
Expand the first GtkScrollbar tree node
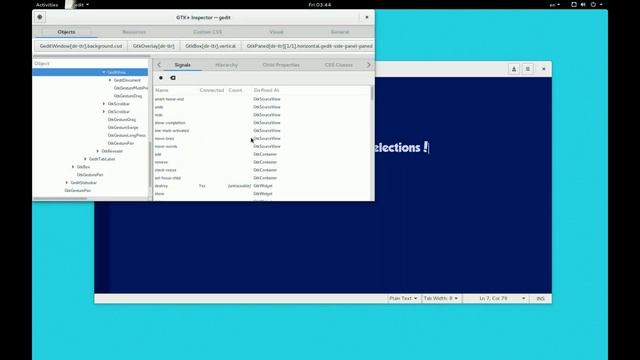(104, 104)
